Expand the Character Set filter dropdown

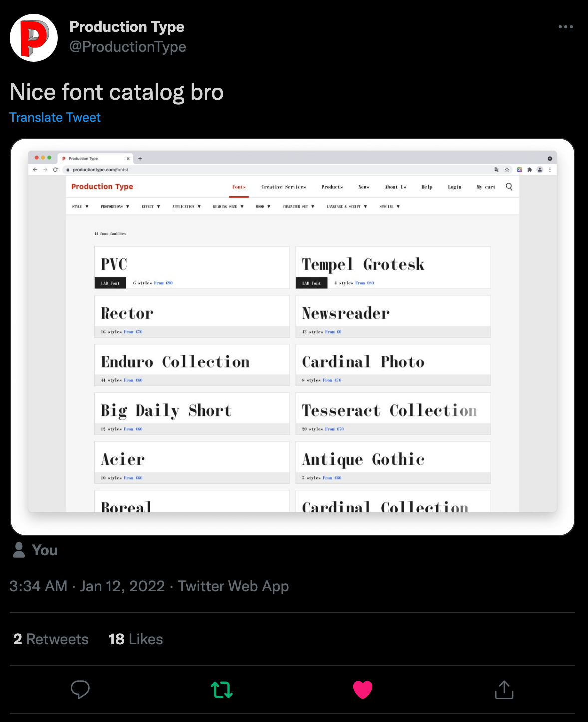point(298,206)
